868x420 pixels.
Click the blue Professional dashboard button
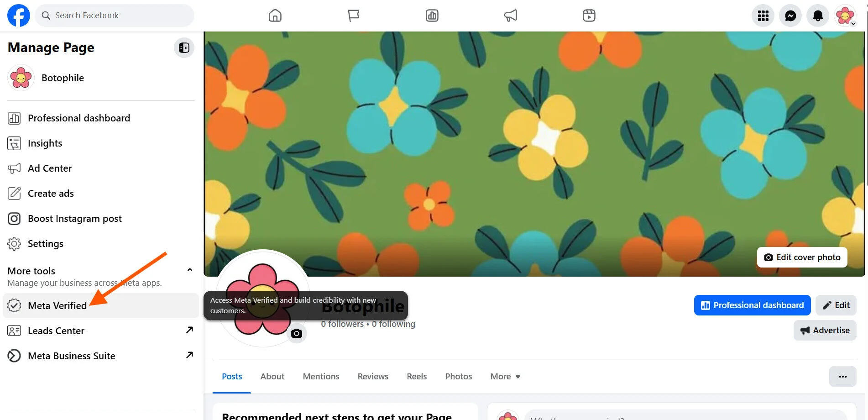click(752, 305)
